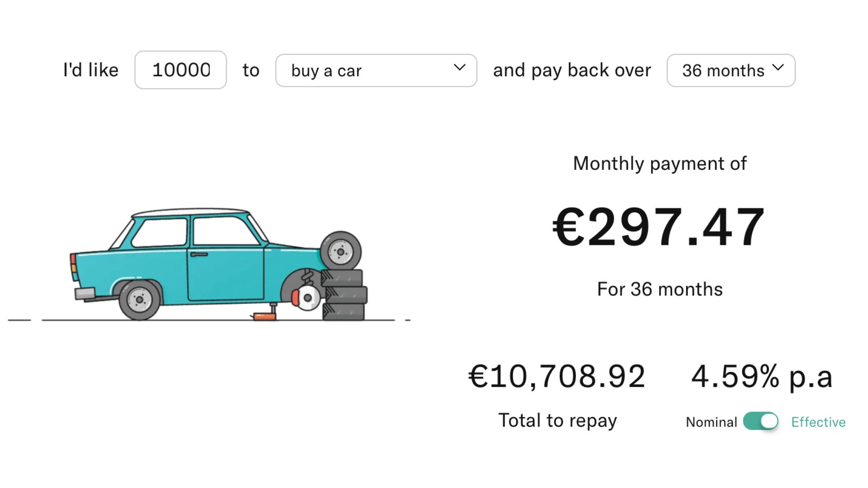Click the 'Nominal' label

(711, 422)
